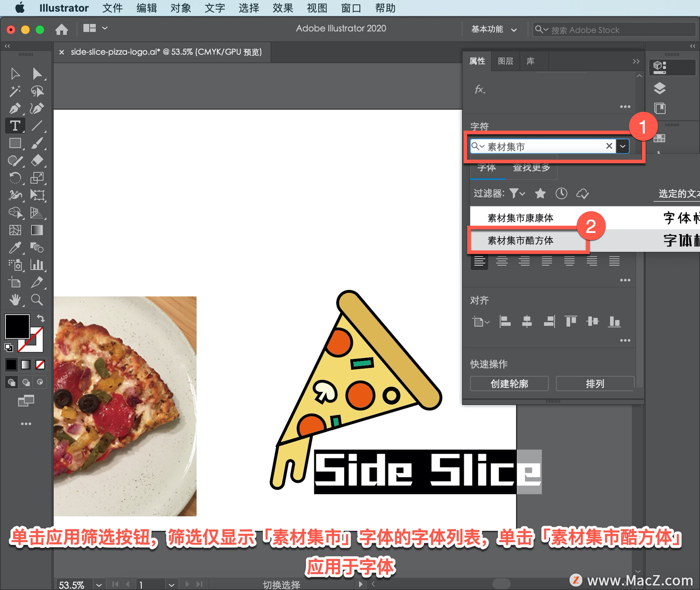Select the Hand tool
The image size is (700, 590).
15,300
